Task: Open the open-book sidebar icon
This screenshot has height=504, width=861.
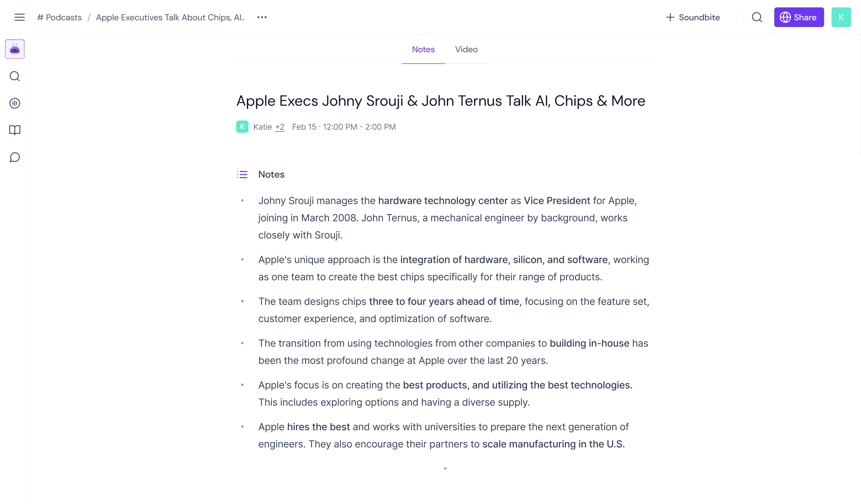Action: point(15,130)
